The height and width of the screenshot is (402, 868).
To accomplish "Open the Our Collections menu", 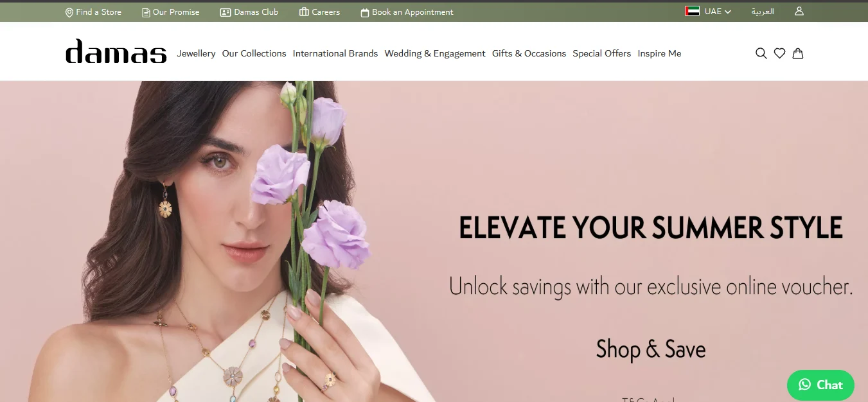I will point(254,53).
